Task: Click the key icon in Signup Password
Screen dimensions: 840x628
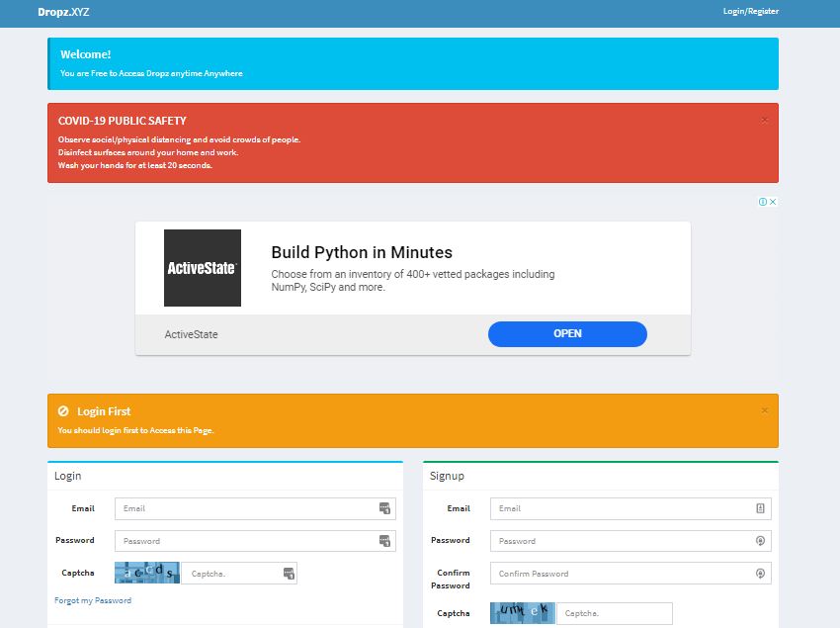Action: point(760,541)
